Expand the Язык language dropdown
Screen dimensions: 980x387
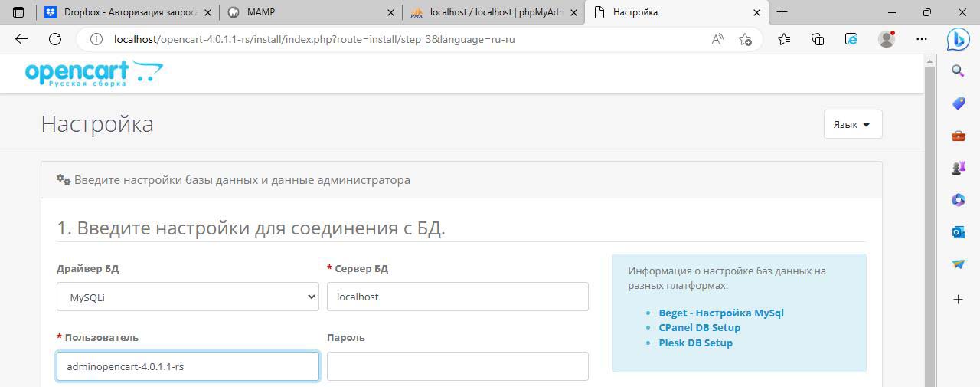point(852,124)
